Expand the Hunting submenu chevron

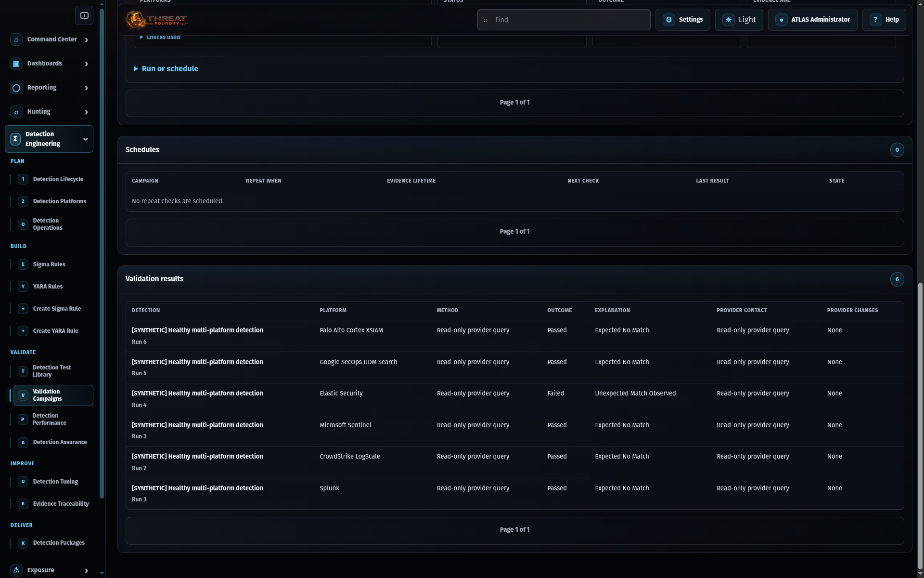87,112
